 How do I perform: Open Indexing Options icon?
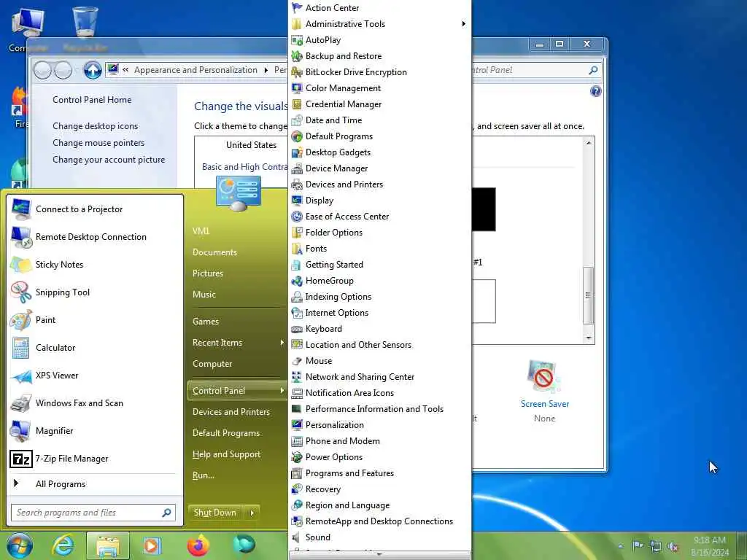click(x=297, y=297)
